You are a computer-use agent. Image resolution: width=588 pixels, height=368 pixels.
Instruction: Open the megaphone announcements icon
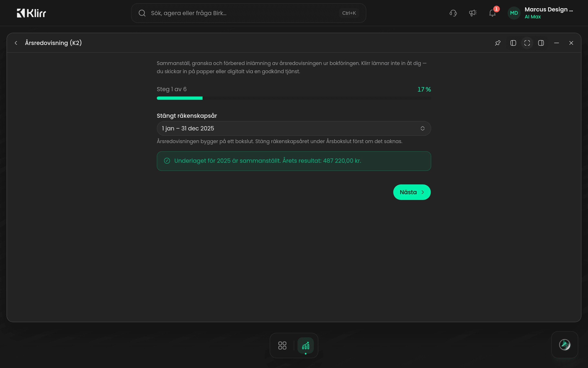click(473, 13)
